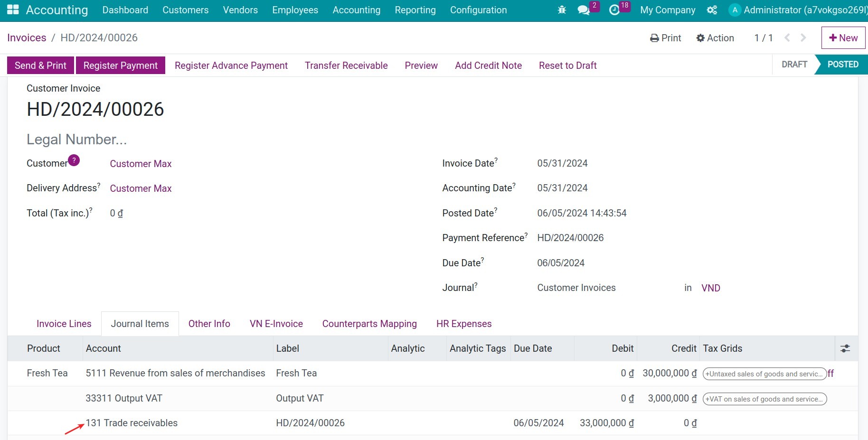The image size is (868, 440).
Task: Open the developer settings gears icon
Action: [x=712, y=10]
